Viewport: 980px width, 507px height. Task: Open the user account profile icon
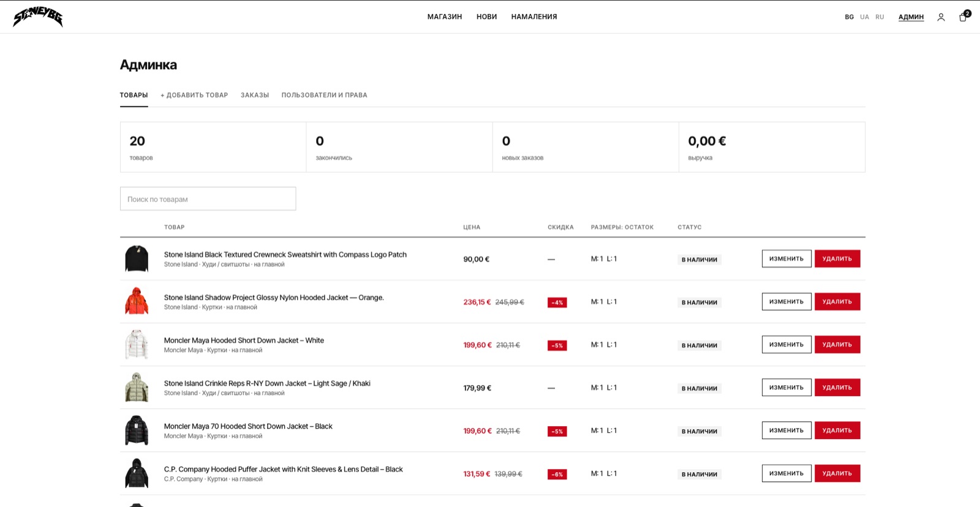pos(941,17)
